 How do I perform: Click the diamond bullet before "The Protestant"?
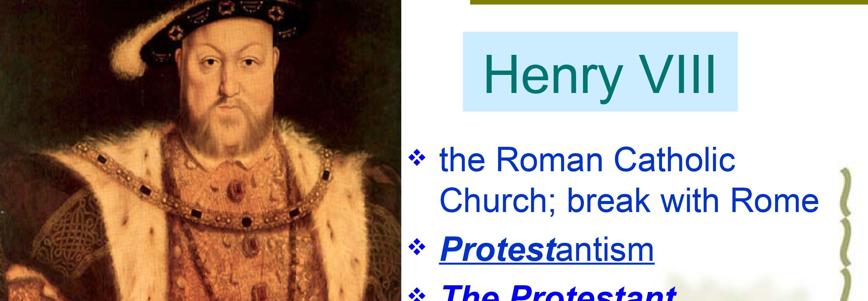pos(417,295)
